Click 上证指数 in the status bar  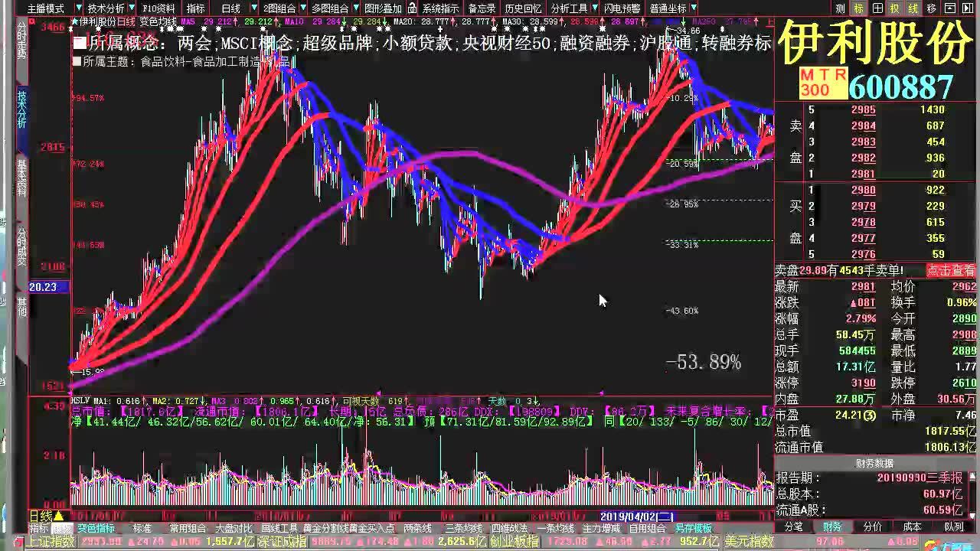pos(52,542)
